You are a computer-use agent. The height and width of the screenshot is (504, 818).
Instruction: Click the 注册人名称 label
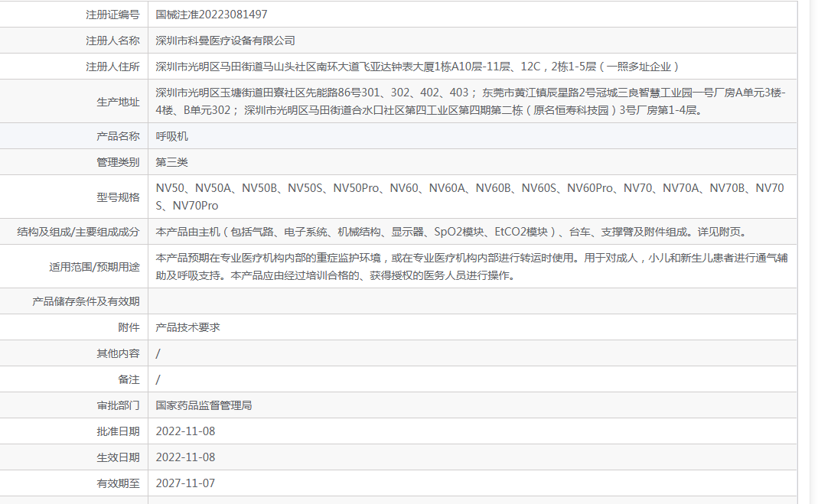[112, 41]
